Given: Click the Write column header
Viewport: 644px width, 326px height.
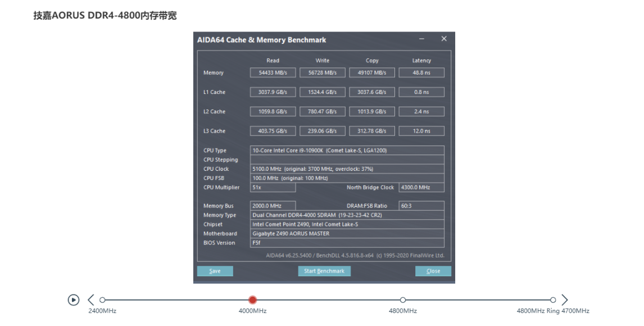Looking at the screenshot, I should (x=323, y=60).
